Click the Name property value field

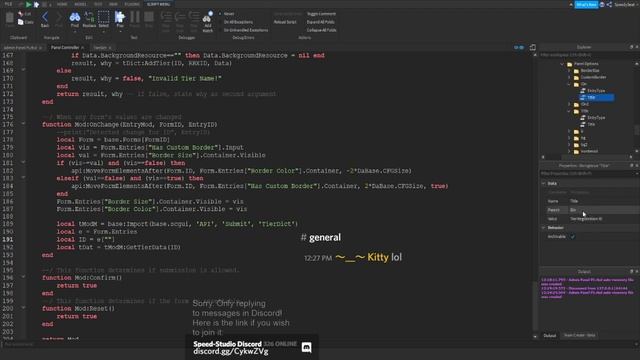[603, 201]
